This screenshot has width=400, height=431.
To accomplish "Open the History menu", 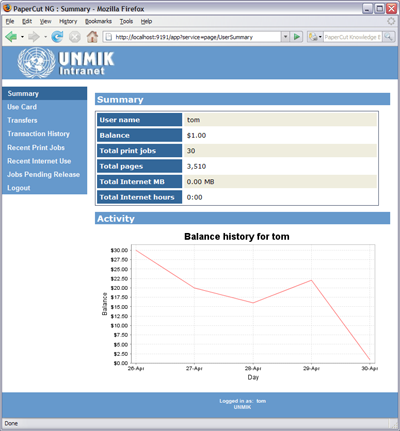I will click(x=68, y=21).
